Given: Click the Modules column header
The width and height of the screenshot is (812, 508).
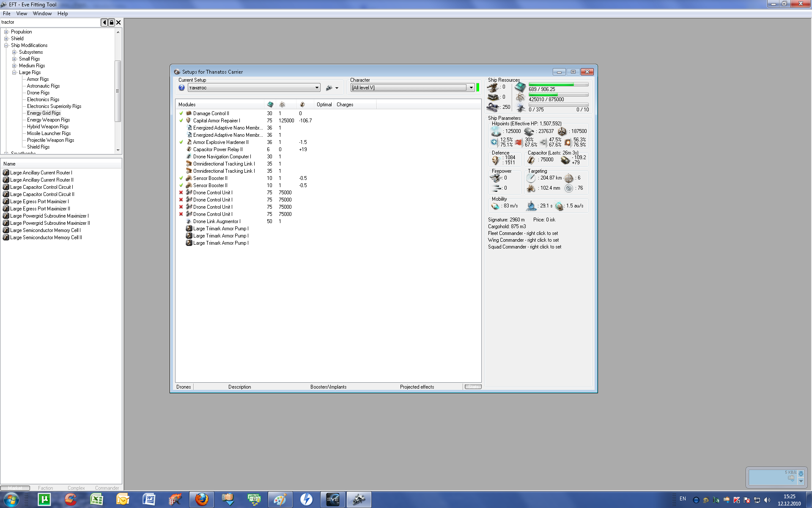Looking at the screenshot, I should click(220, 105).
